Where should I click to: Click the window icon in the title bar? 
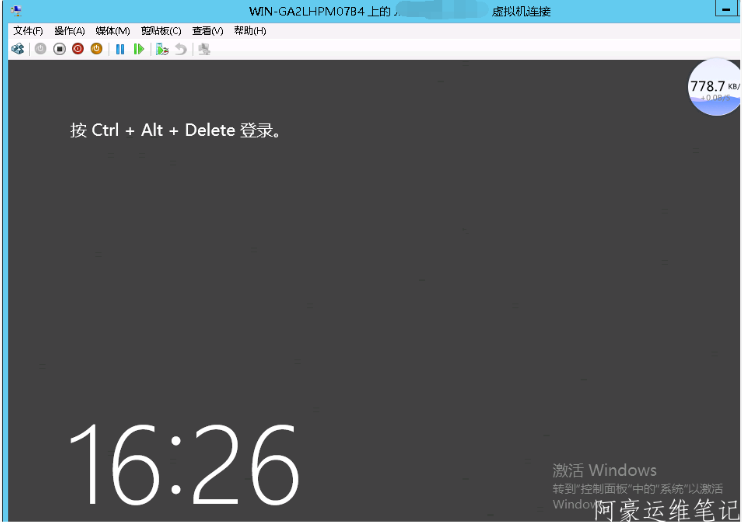[17, 11]
